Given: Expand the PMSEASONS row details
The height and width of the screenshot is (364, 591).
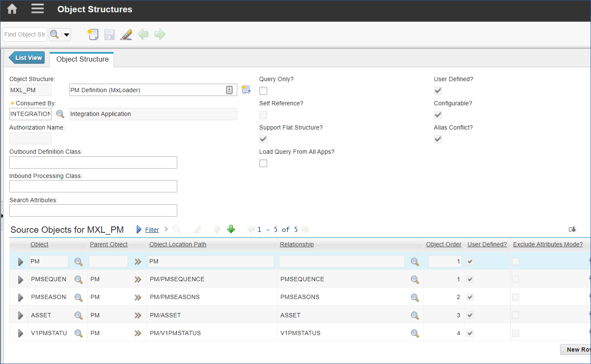Looking at the screenshot, I should tap(20, 297).
